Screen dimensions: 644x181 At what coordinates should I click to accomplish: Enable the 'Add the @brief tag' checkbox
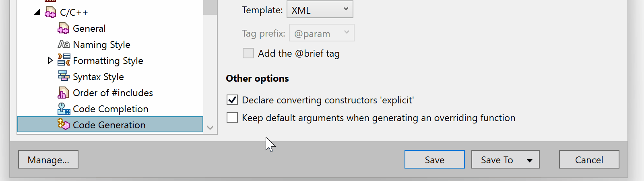tap(248, 53)
